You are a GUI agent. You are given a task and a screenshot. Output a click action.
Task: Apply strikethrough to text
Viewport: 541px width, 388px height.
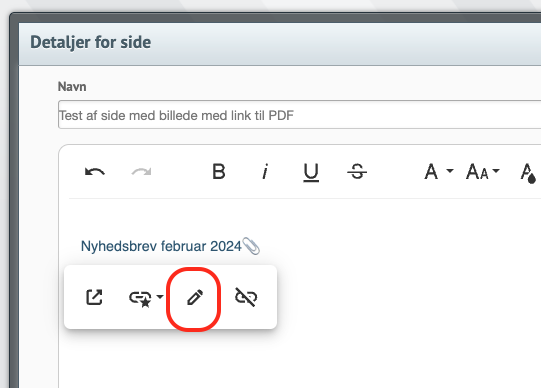(357, 171)
